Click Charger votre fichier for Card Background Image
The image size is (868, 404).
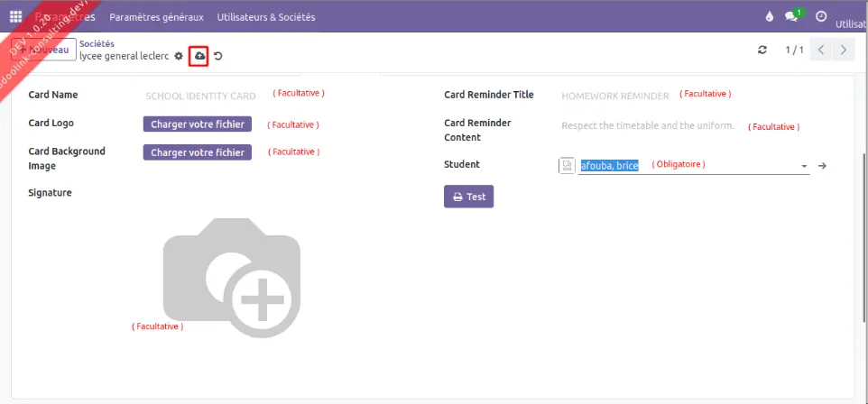point(198,152)
